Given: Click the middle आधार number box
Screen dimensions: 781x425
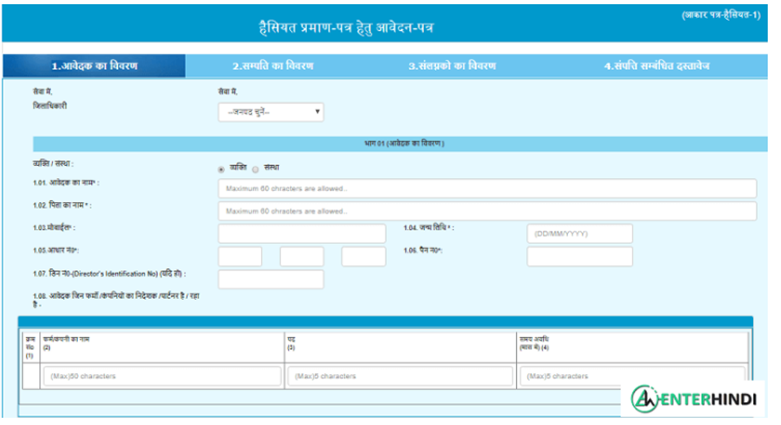Looking at the screenshot, I should 301,257.
